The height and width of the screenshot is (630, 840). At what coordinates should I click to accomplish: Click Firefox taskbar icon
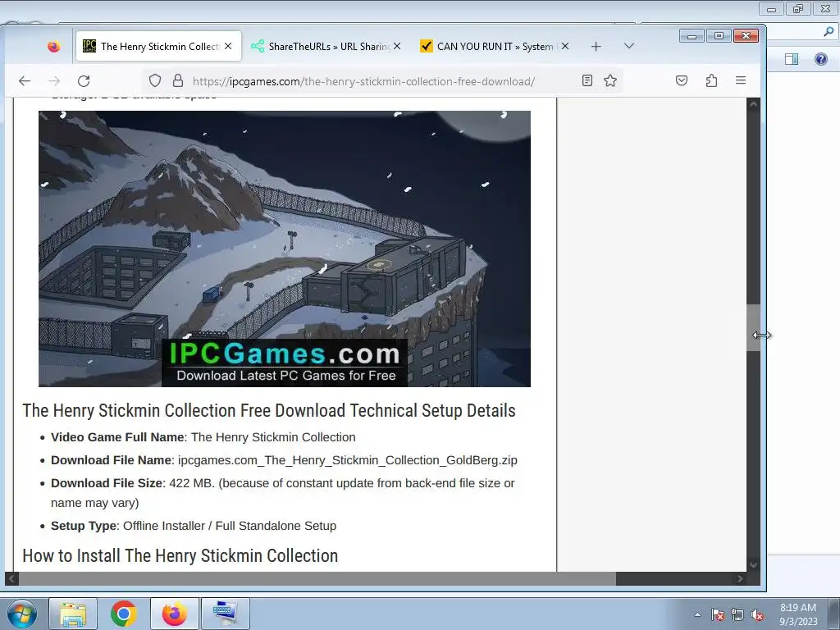point(175,614)
